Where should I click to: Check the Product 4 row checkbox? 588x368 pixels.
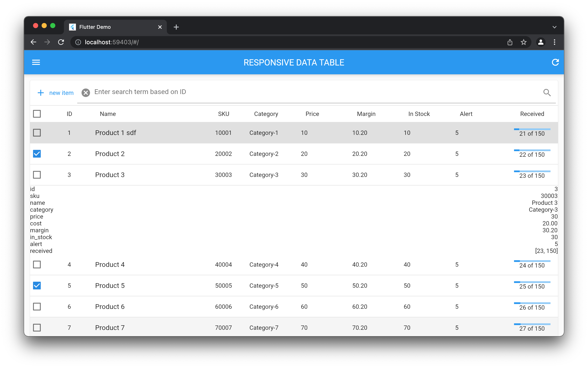tap(37, 265)
